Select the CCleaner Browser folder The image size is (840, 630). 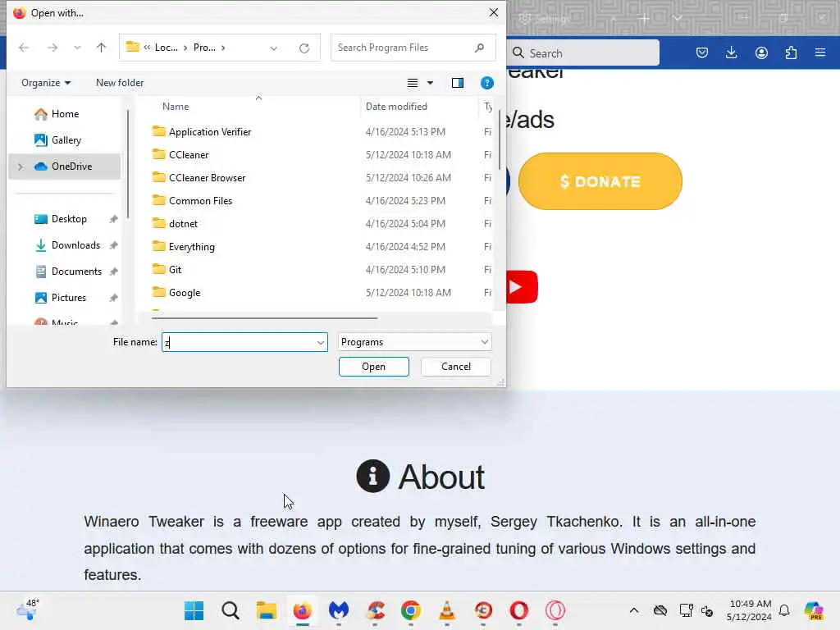click(x=207, y=178)
